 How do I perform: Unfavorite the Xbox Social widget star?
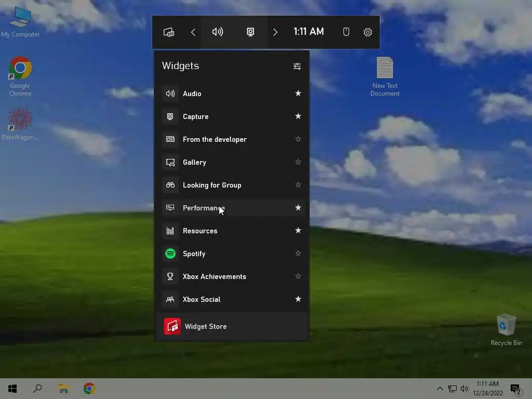pos(298,299)
